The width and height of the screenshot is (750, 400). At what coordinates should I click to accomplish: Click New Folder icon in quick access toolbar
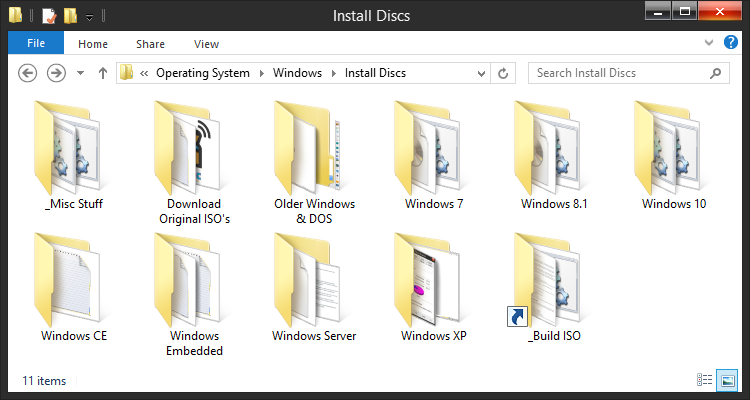pyautogui.click(x=70, y=16)
